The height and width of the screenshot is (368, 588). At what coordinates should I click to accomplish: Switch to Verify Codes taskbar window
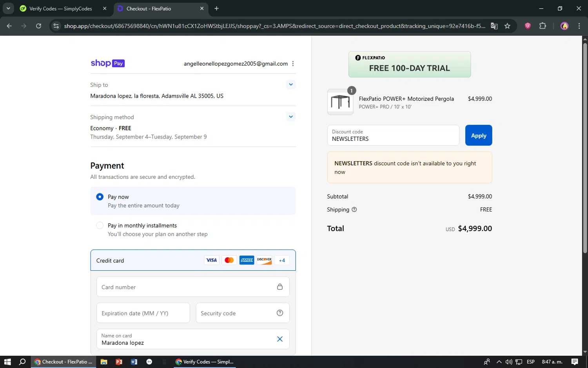(205, 362)
